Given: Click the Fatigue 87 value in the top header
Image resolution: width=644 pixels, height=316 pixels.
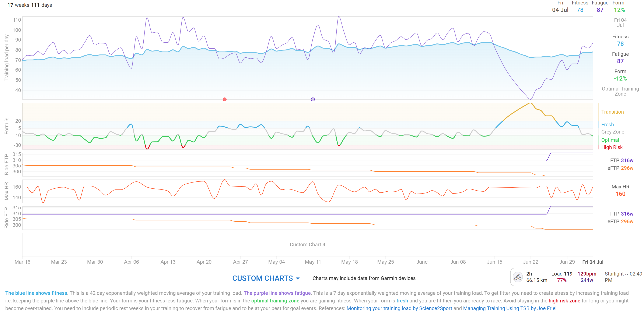Looking at the screenshot, I should [600, 10].
